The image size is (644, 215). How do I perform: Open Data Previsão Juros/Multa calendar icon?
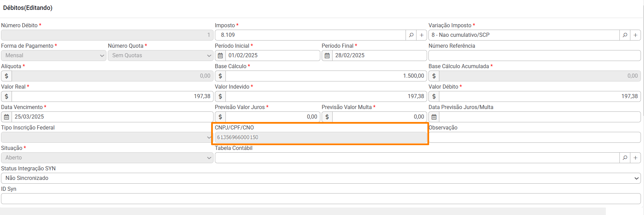tap(434, 117)
